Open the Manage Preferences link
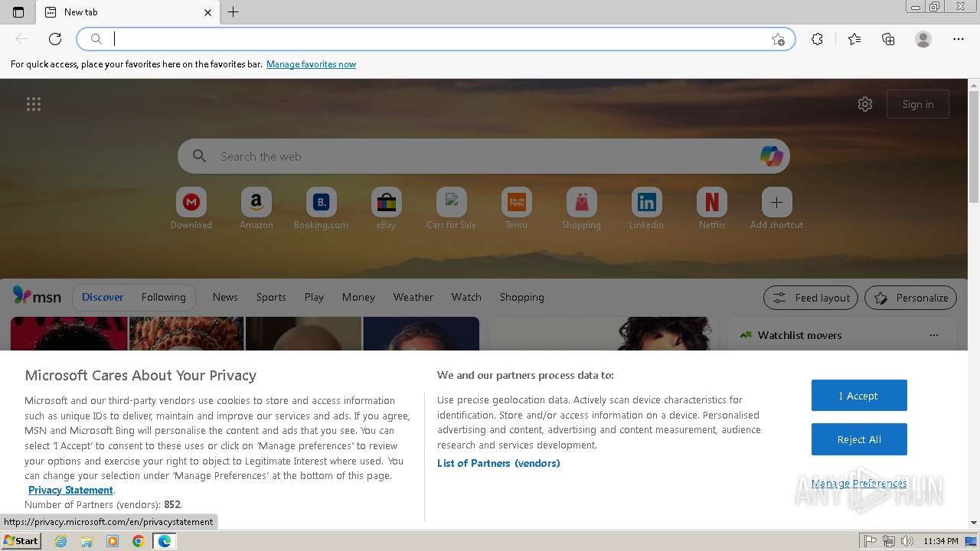Image resolution: width=980 pixels, height=551 pixels. pyautogui.click(x=859, y=483)
